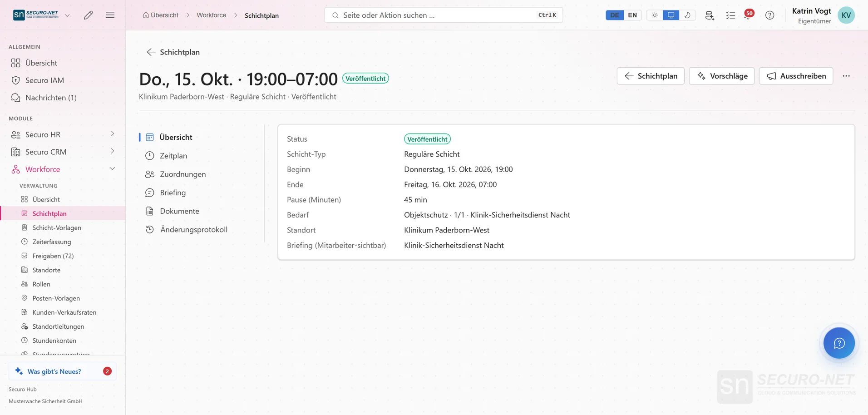The image size is (868, 415).
Task: Open the floating help chat bubble
Action: (839, 343)
